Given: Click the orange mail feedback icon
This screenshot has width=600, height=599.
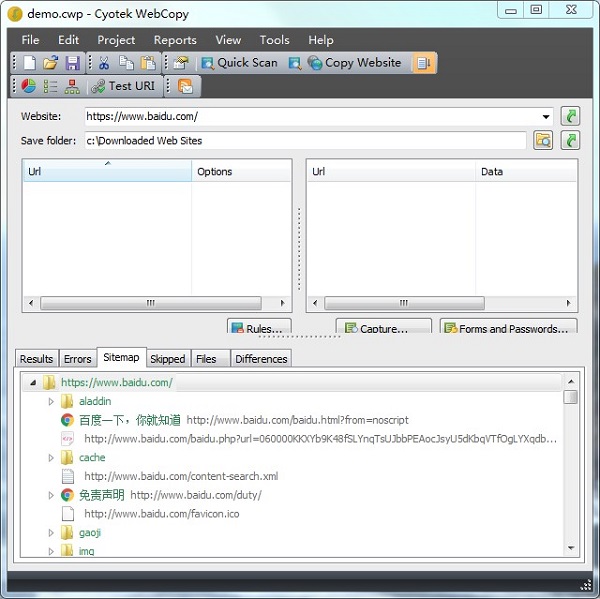Looking at the screenshot, I should pos(186,86).
